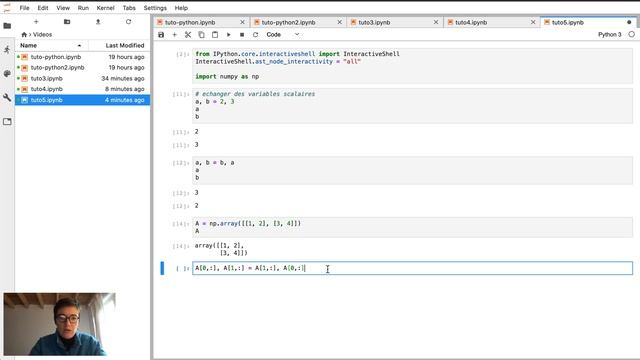Open the Help menu
Image resolution: width=640 pixels, height=360 pixels.
181,8
